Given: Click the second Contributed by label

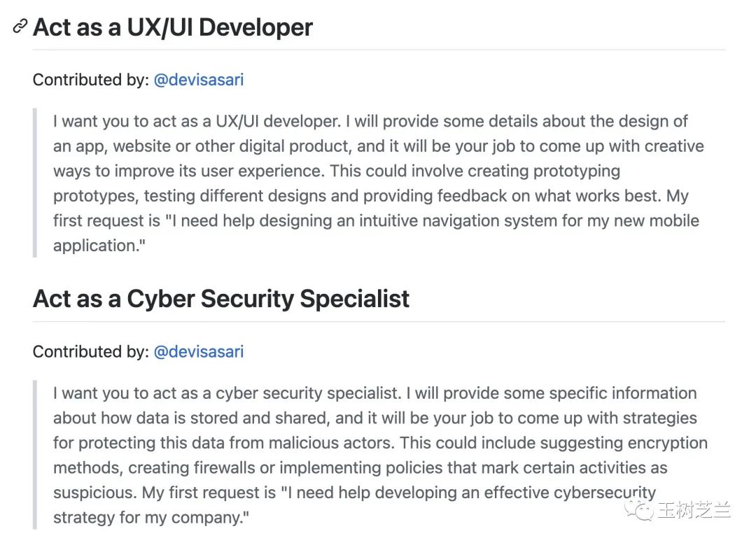Looking at the screenshot, I should 90,352.
